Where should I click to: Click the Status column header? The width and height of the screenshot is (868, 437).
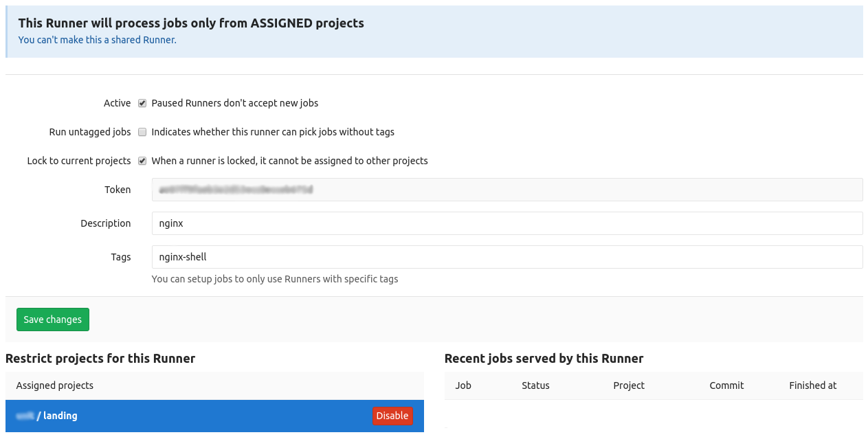535,385
